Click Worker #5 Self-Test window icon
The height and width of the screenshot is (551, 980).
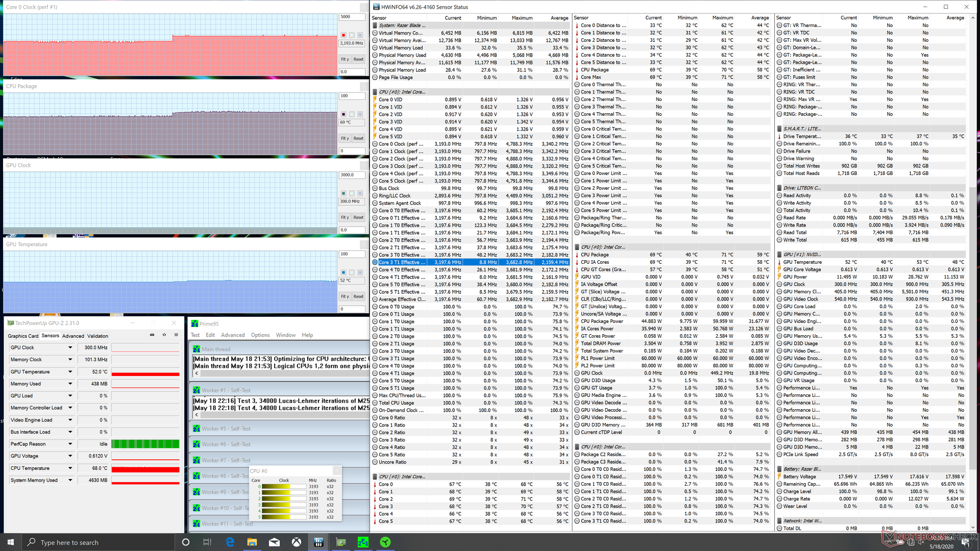tap(197, 429)
